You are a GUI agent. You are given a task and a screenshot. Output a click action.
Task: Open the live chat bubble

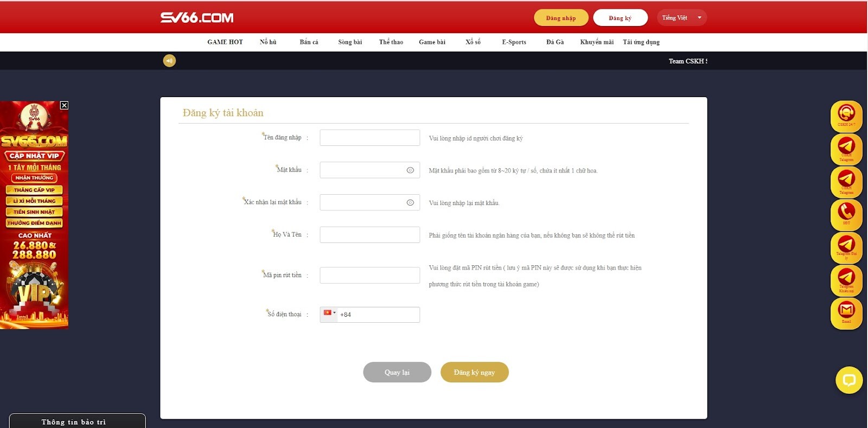click(849, 380)
